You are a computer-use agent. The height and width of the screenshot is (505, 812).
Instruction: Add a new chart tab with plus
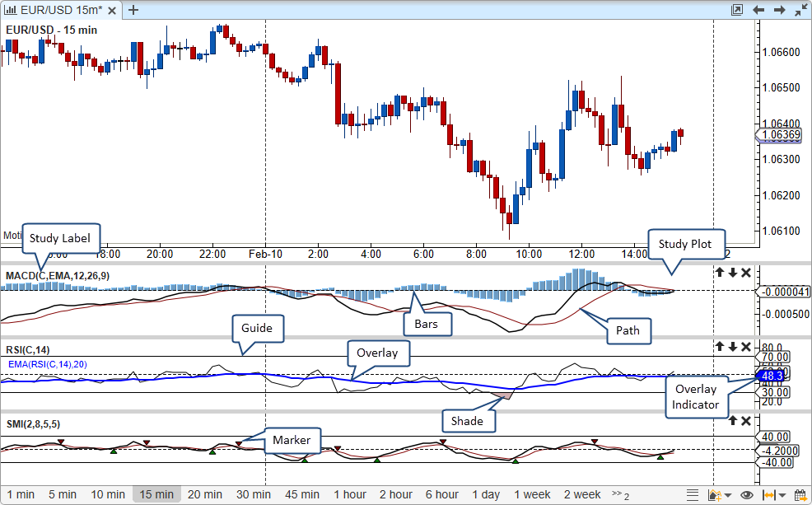coord(133,10)
